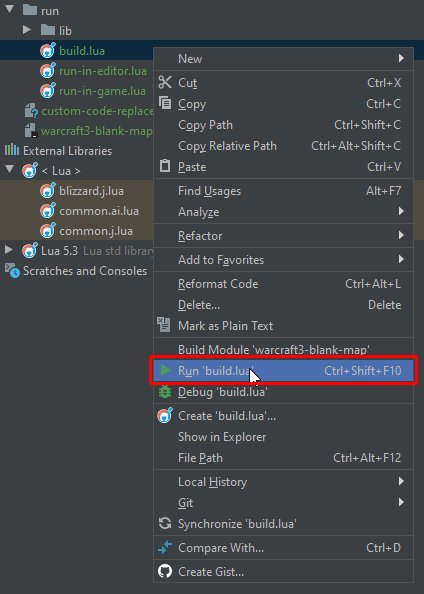The height and width of the screenshot is (594, 424).
Task: Choose Run 'build.lua' from the menu
Action: coord(283,370)
